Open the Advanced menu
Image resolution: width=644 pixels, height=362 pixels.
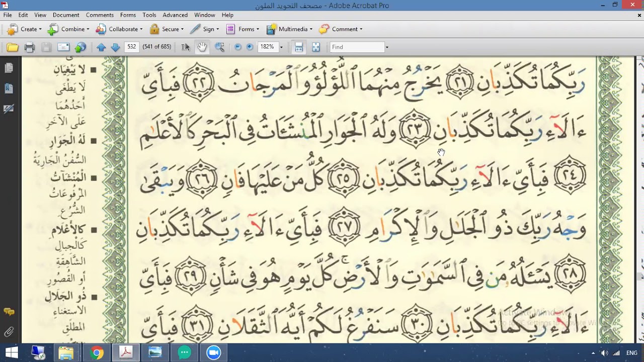(175, 15)
